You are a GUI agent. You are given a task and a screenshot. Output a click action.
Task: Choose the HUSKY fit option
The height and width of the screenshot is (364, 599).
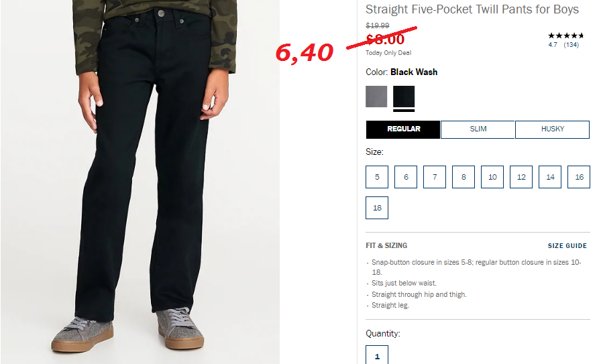(553, 129)
